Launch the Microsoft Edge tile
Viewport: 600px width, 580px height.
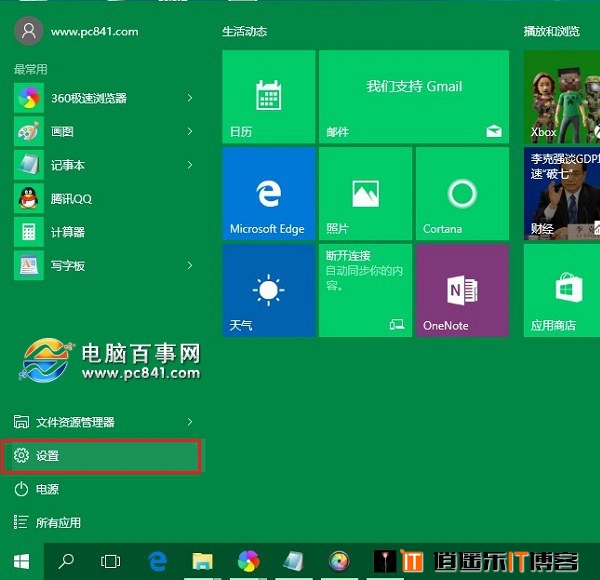click(x=269, y=194)
